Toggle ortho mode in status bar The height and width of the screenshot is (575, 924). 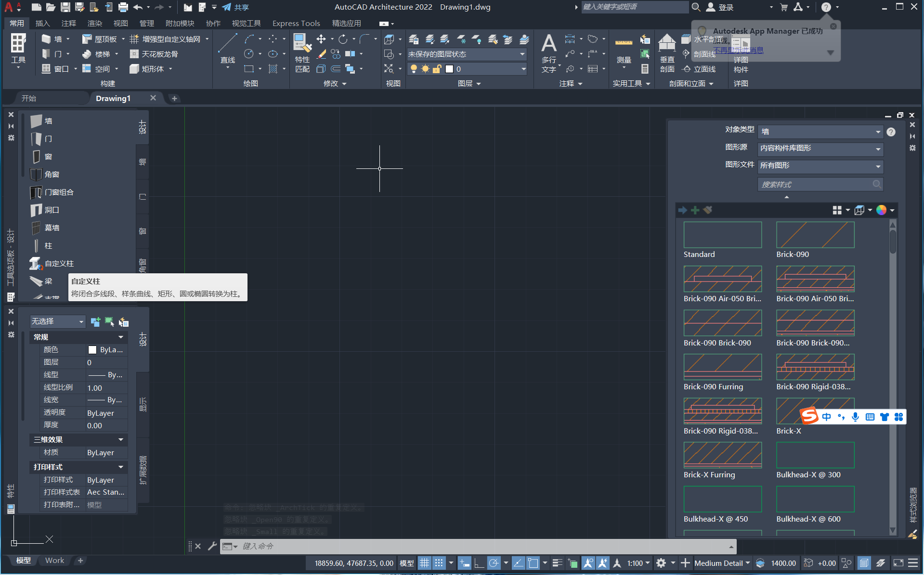479,563
